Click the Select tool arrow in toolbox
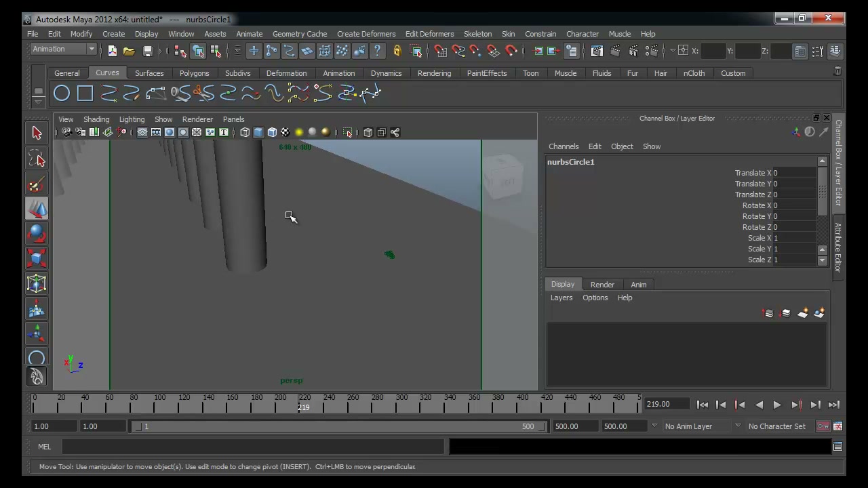 click(37, 134)
